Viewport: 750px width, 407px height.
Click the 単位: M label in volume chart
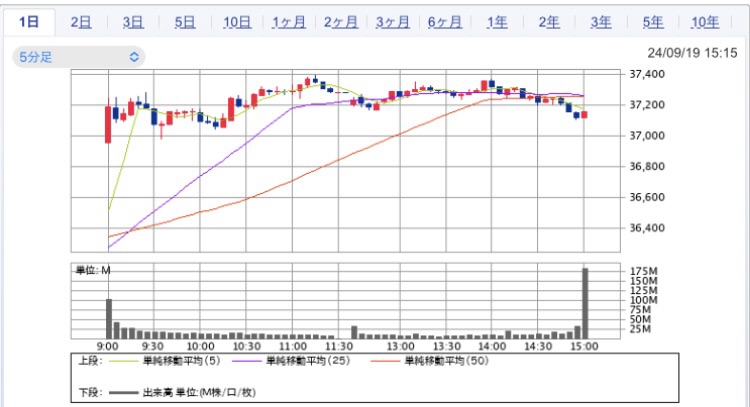pyautogui.click(x=93, y=271)
